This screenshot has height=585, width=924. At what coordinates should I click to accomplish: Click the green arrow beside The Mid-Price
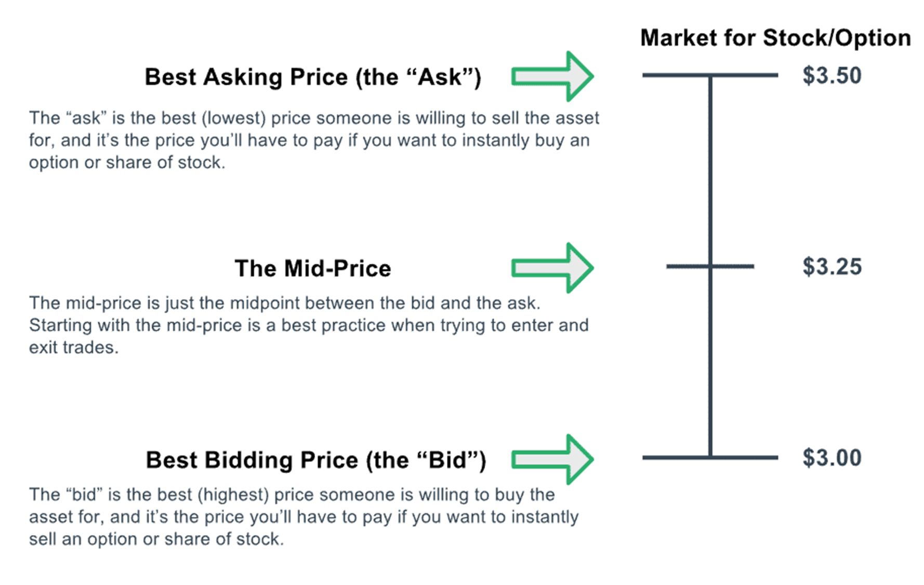coord(552,268)
